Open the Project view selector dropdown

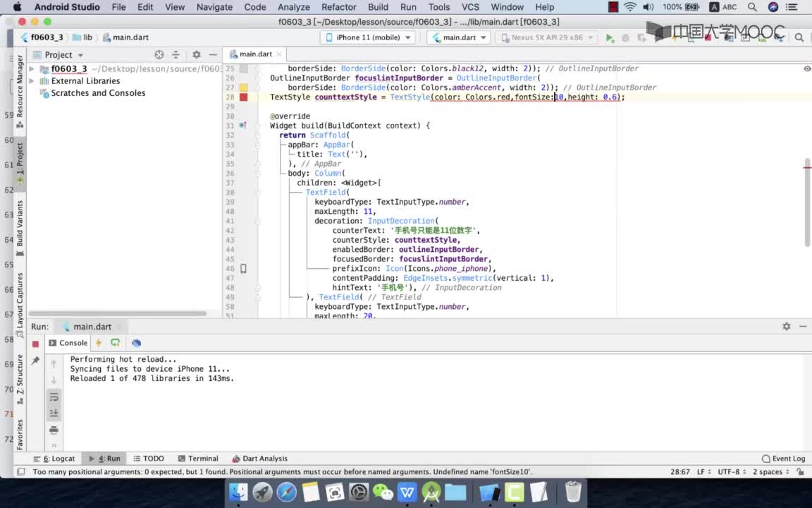(58, 55)
